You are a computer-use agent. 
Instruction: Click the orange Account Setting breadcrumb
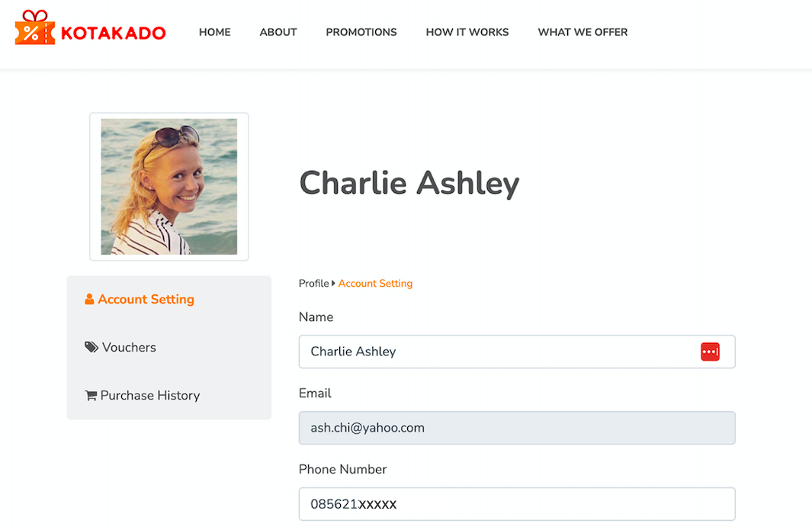[375, 284]
